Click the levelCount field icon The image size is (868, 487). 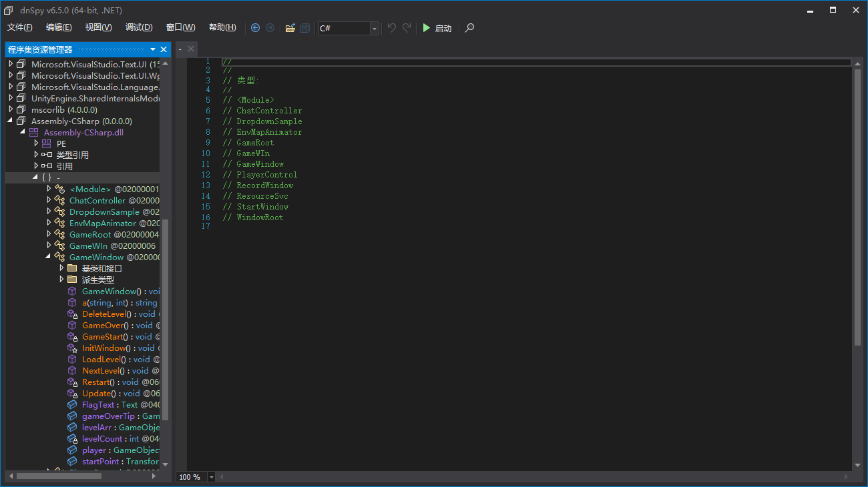(x=72, y=438)
